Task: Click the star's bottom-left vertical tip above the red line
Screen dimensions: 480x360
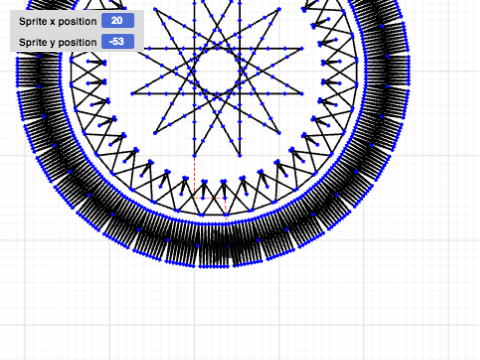Action: 195,155
